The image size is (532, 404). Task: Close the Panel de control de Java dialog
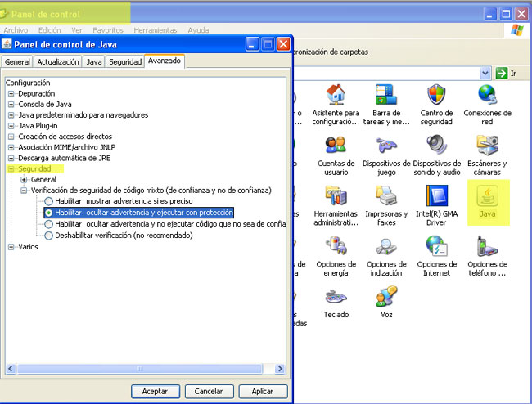[x=283, y=44]
